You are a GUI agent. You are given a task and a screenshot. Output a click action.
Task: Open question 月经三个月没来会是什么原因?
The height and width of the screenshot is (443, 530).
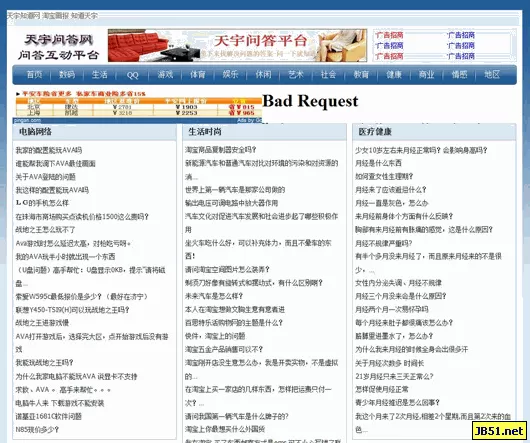click(x=401, y=296)
